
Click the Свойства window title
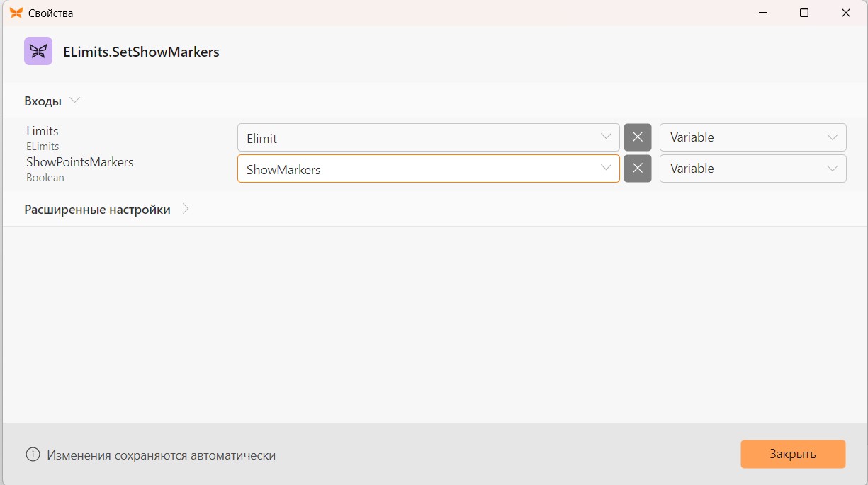50,13
